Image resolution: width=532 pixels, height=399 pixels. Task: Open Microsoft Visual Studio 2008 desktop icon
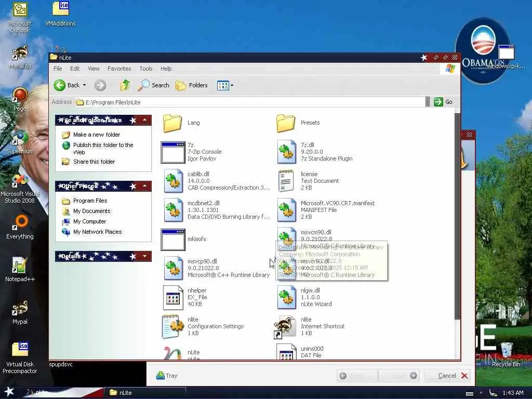click(x=20, y=189)
